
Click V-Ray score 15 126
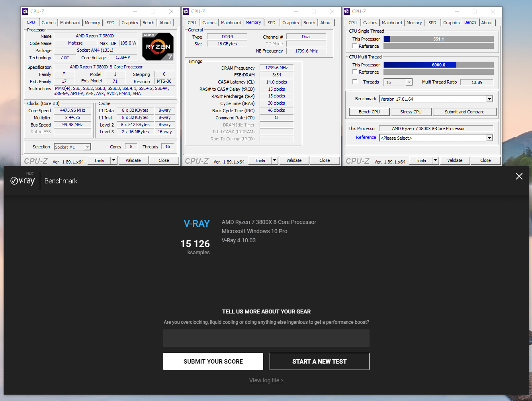[x=195, y=243]
